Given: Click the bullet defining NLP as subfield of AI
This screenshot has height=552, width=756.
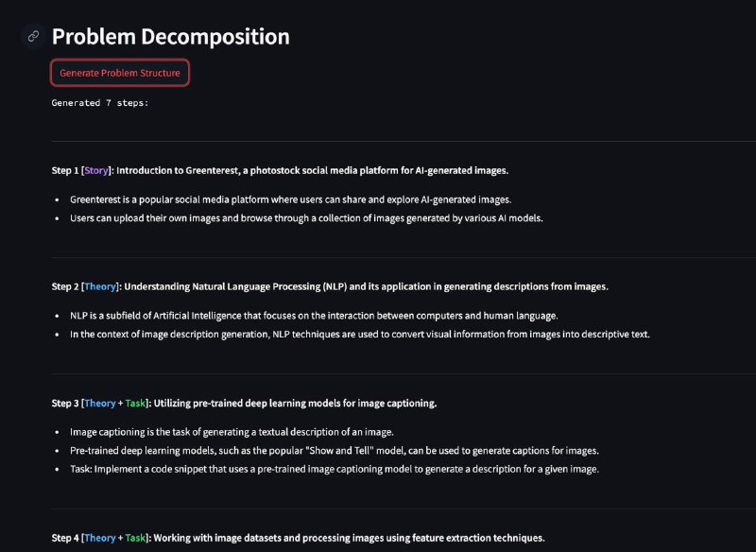Looking at the screenshot, I should [x=314, y=316].
